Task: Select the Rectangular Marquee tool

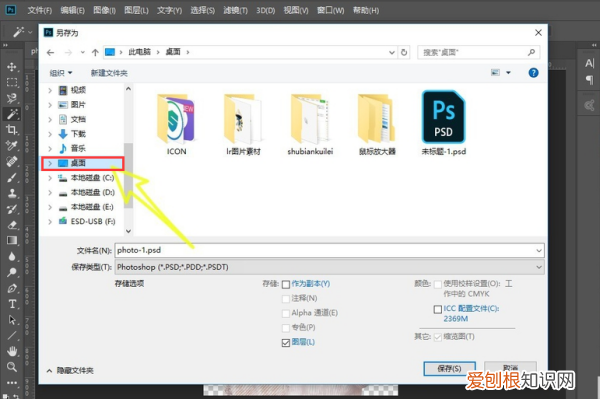Action: point(12,82)
